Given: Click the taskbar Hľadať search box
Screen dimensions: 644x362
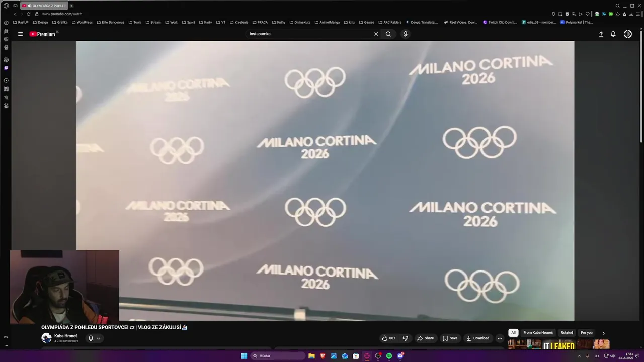Looking at the screenshot, I should [x=278, y=356].
